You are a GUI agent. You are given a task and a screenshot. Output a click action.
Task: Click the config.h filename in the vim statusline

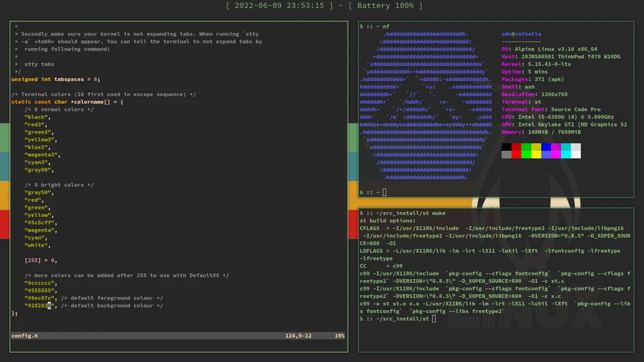pos(24,335)
